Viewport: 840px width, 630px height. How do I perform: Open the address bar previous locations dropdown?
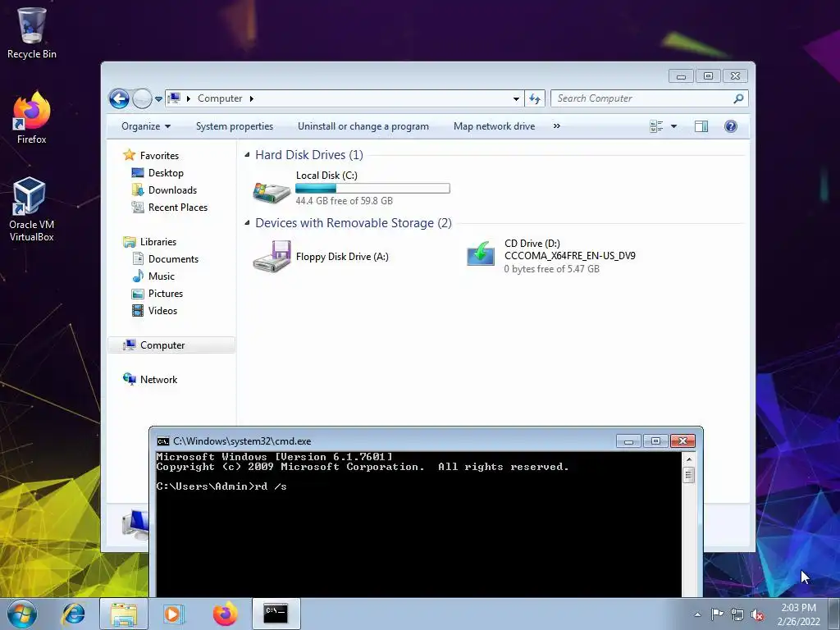[516, 98]
